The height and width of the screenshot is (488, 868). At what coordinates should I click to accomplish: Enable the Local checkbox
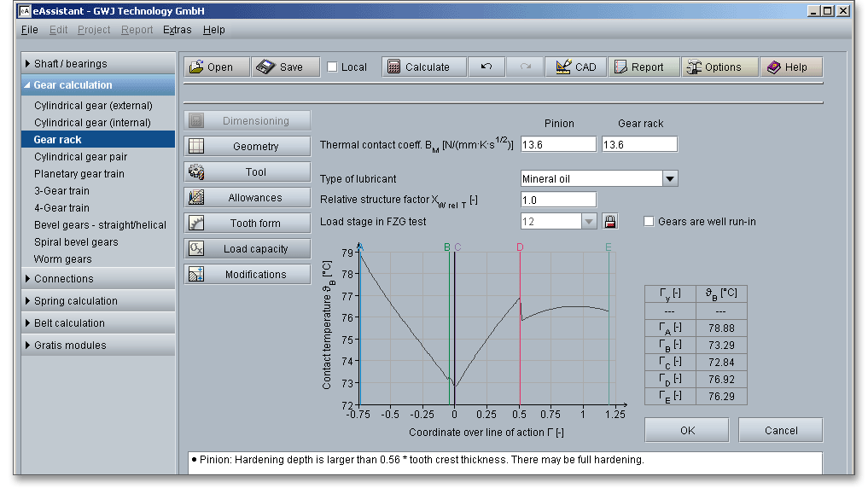coord(333,67)
